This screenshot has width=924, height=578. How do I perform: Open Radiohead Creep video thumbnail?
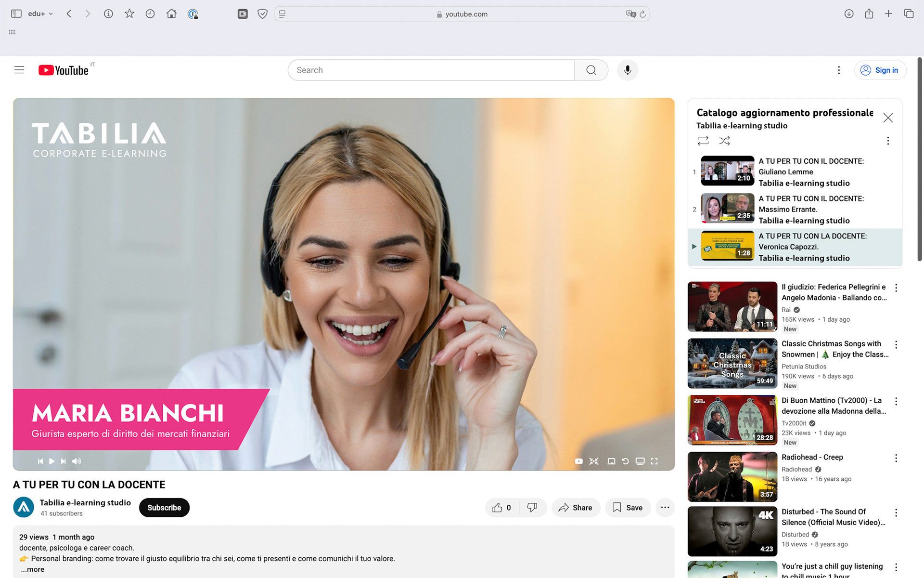[732, 477]
